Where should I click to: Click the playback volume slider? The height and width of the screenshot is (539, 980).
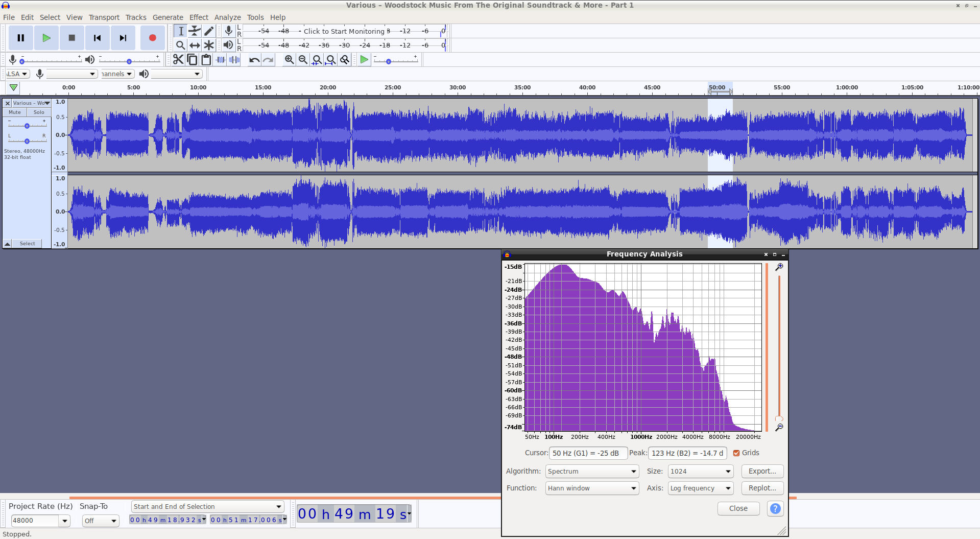(129, 61)
